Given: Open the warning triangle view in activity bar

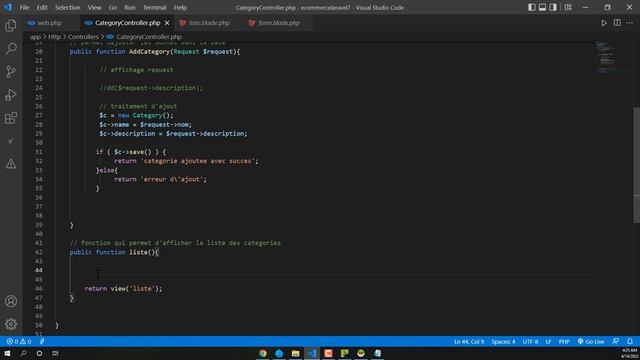Looking at the screenshot, I should [11, 164].
